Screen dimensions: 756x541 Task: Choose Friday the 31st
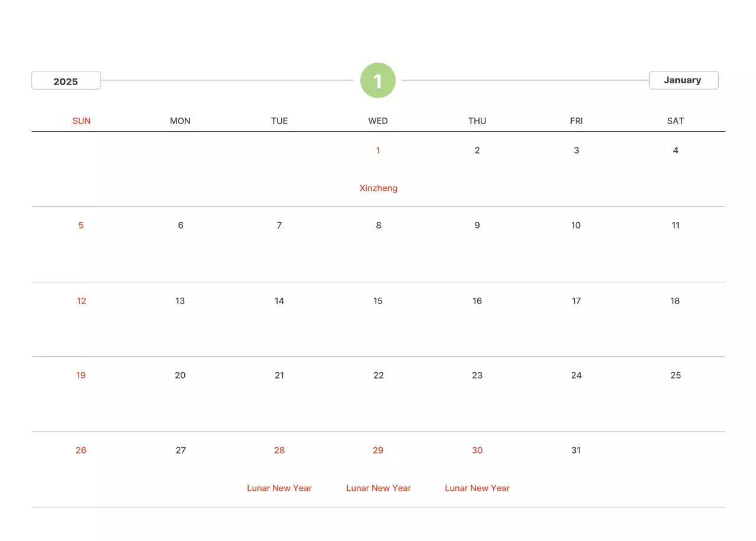click(576, 451)
